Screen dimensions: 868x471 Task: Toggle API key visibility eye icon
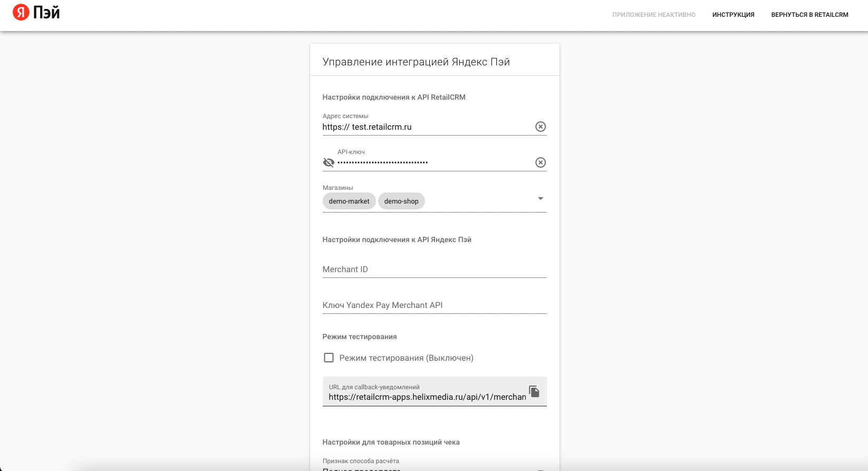[x=329, y=162]
